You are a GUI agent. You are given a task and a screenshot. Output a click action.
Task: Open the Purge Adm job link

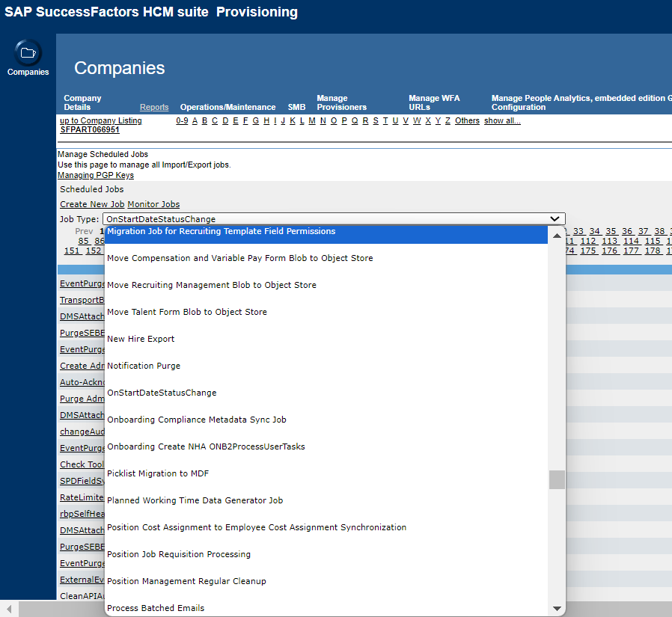[x=82, y=399]
